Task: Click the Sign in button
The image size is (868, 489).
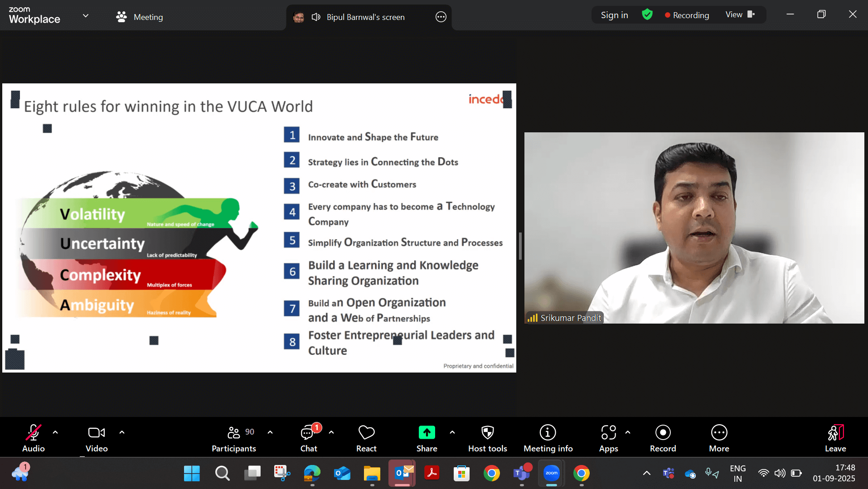Action: pyautogui.click(x=614, y=15)
